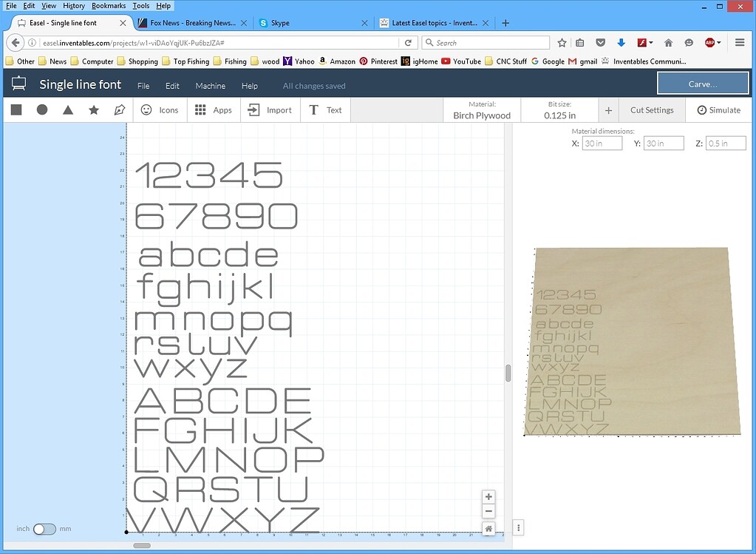Image resolution: width=756 pixels, height=554 pixels.
Task: Select the triangle shape tool
Action: click(69, 109)
